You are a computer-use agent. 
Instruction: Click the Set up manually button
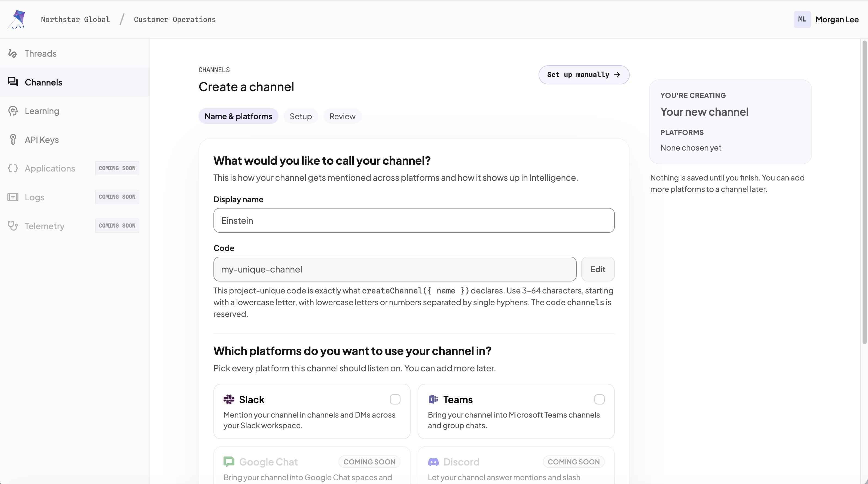584,75
